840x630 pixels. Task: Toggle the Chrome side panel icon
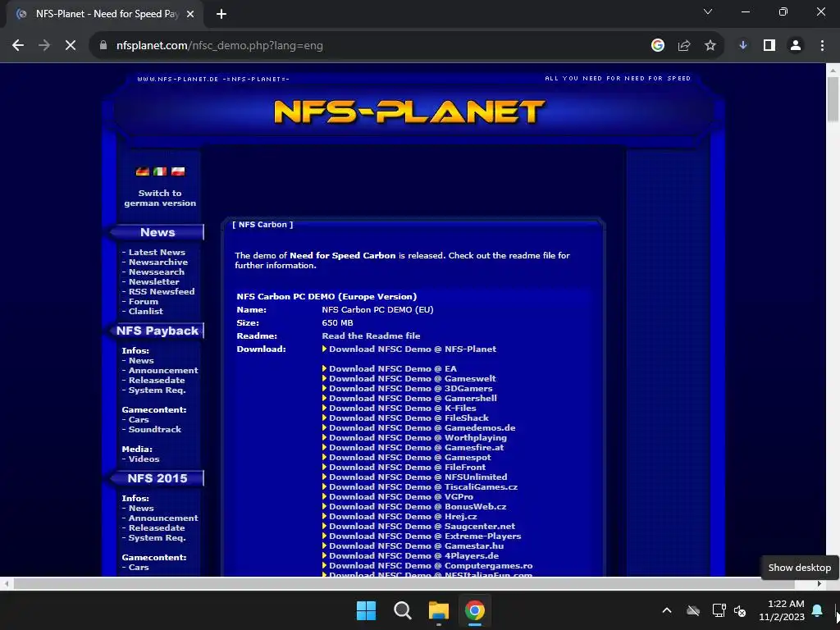(769, 46)
